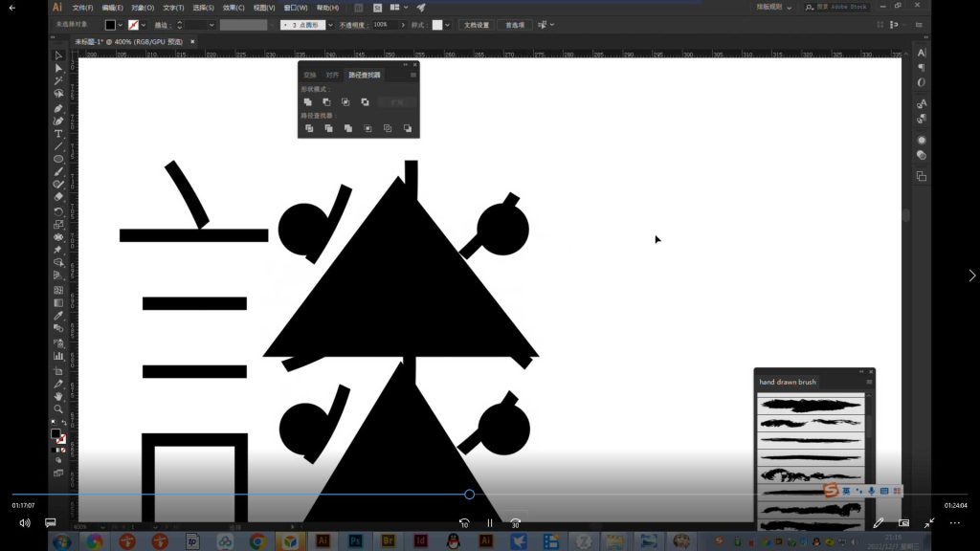Viewport: 980px width, 551px height.
Task: Select the Pen tool in the toolbar
Action: (x=58, y=108)
